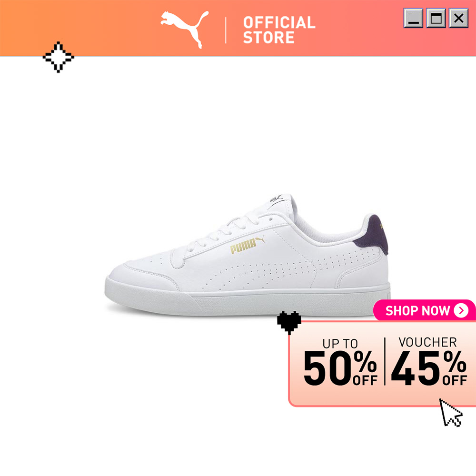This screenshot has width=476, height=476.
Task: Click the VOUCHER 45% OFF offer
Action: tap(429, 361)
